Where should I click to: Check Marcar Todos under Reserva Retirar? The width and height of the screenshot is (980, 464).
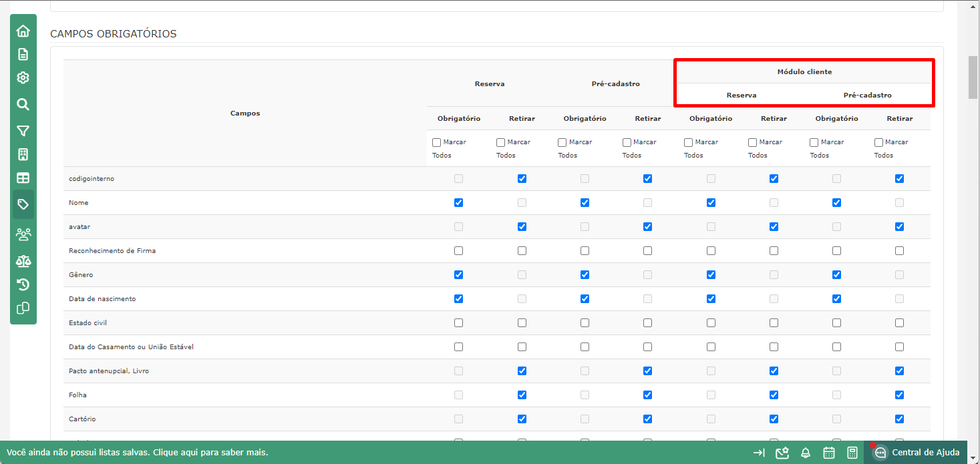pos(500,142)
